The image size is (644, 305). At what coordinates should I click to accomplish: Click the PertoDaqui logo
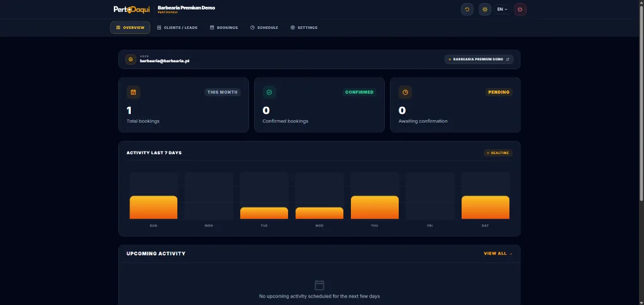[132, 9]
